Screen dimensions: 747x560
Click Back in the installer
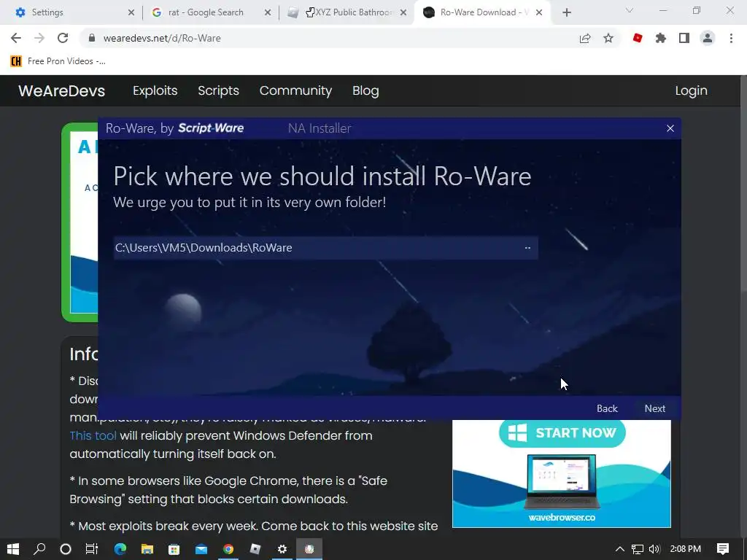607,408
